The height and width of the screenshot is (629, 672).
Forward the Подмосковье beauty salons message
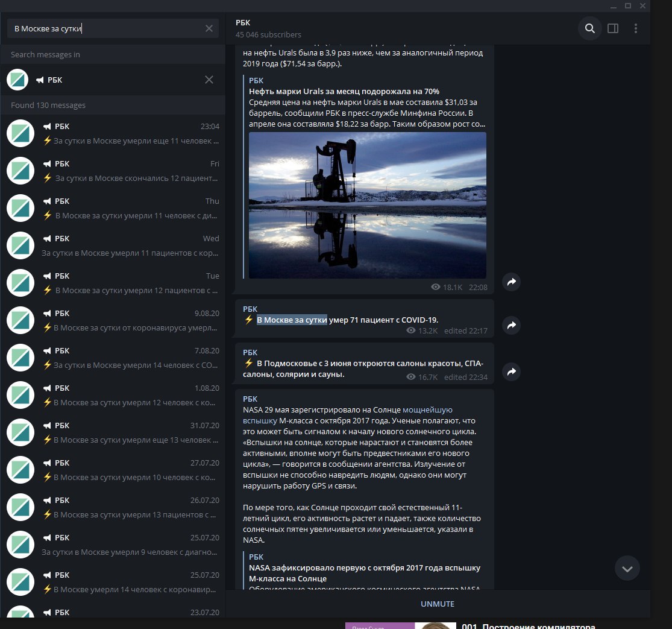[x=511, y=371]
